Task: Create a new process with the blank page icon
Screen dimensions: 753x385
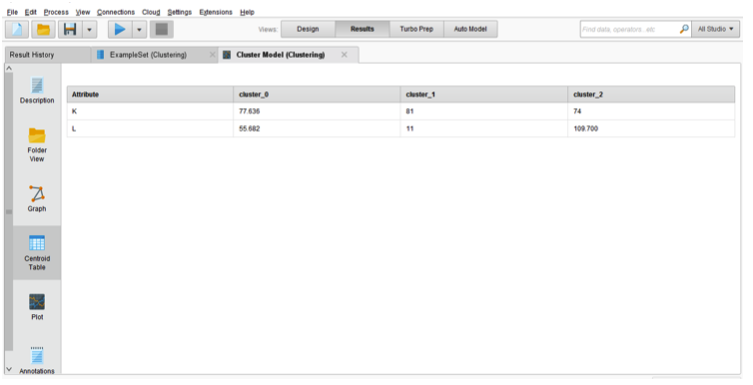Action: coord(17,29)
